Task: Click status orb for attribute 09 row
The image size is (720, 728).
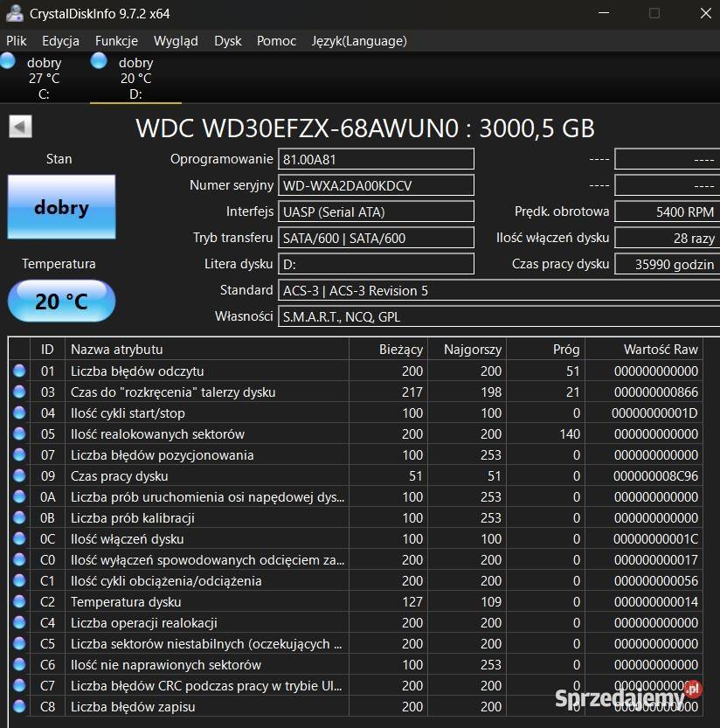Action: (x=19, y=475)
